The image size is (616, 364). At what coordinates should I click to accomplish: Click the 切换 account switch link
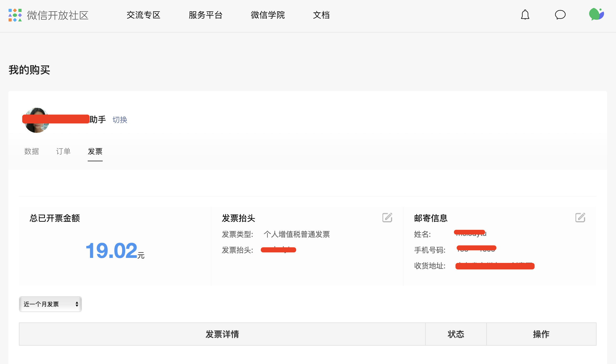[120, 120]
